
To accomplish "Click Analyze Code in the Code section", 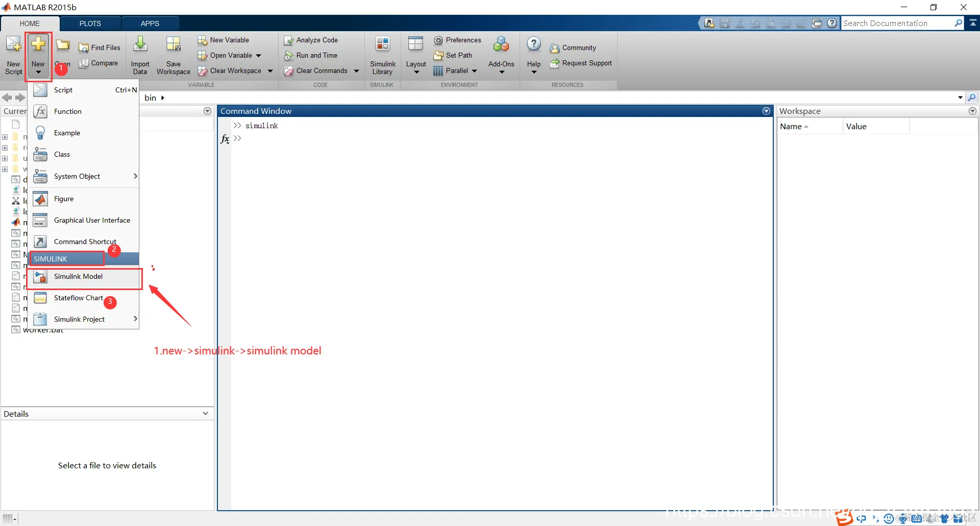I will tap(311, 40).
